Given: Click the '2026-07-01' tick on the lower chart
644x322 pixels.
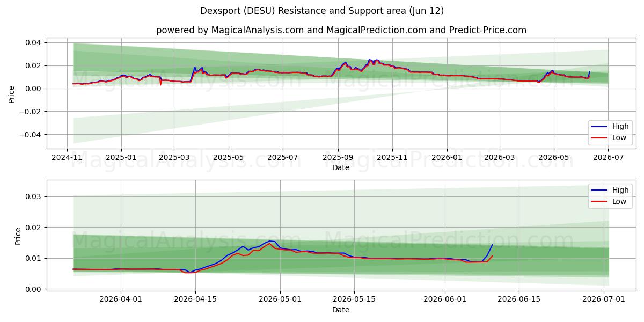Looking at the screenshot, I should [x=604, y=299].
